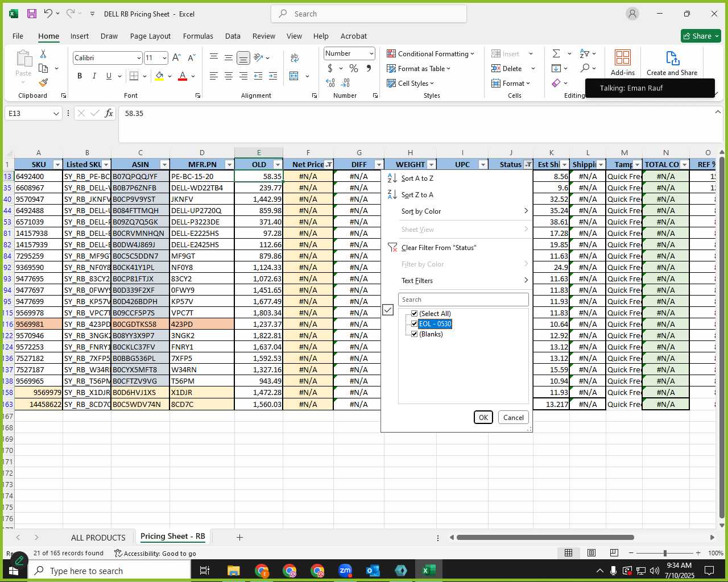Click the zoom slider handle

tap(665, 553)
